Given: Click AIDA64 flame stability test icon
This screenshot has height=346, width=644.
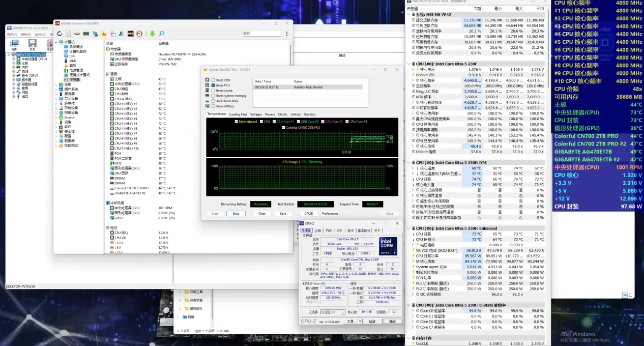Looking at the screenshot, I should coord(104,34).
